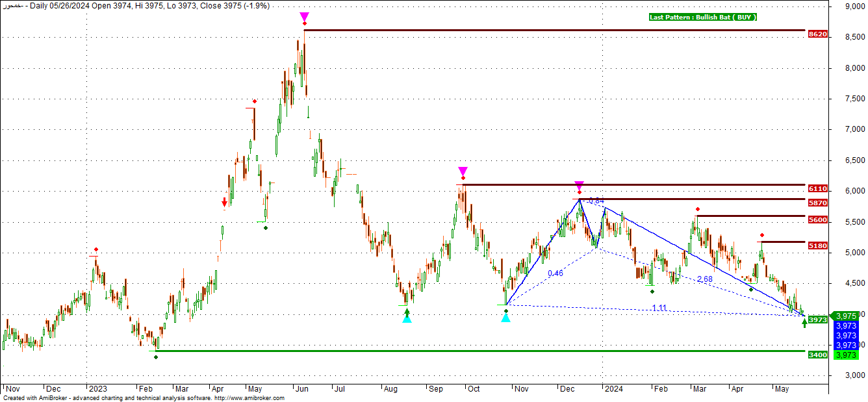Click the 5870 resistance price tag
This screenshot has height=402, width=868.
pos(818,203)
